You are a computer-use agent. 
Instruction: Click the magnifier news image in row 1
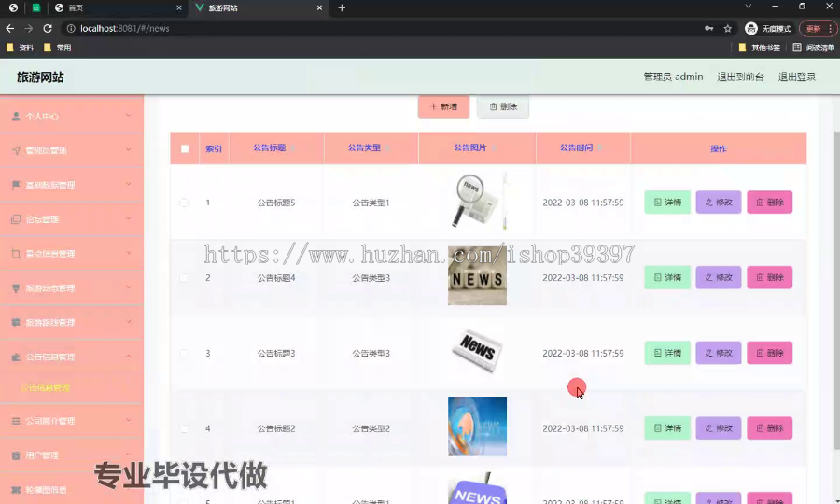477,202
